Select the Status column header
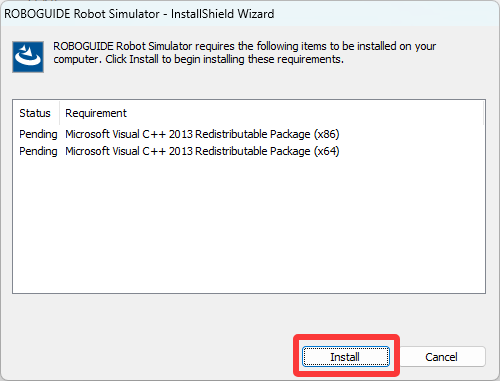The height and width of the screenshot is (381, 500). pos(35,113)
